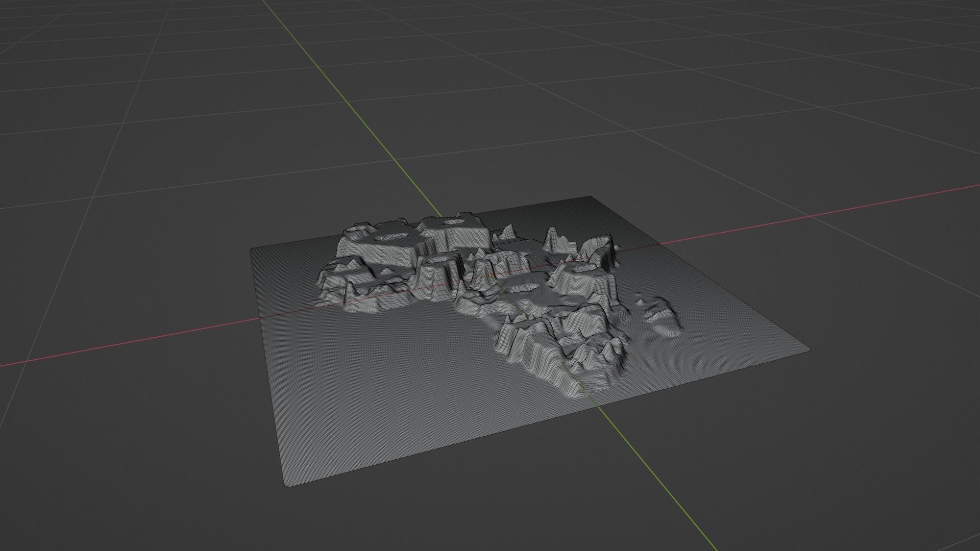The image size is (980, 551).
Task: Click the terrain plane's far top corner
Action: click(591, 197)
